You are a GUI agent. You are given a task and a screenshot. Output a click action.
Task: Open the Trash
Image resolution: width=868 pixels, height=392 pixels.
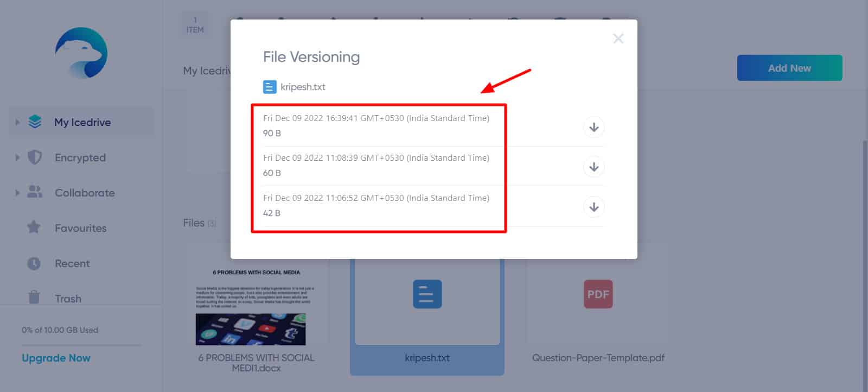(68, 298)
